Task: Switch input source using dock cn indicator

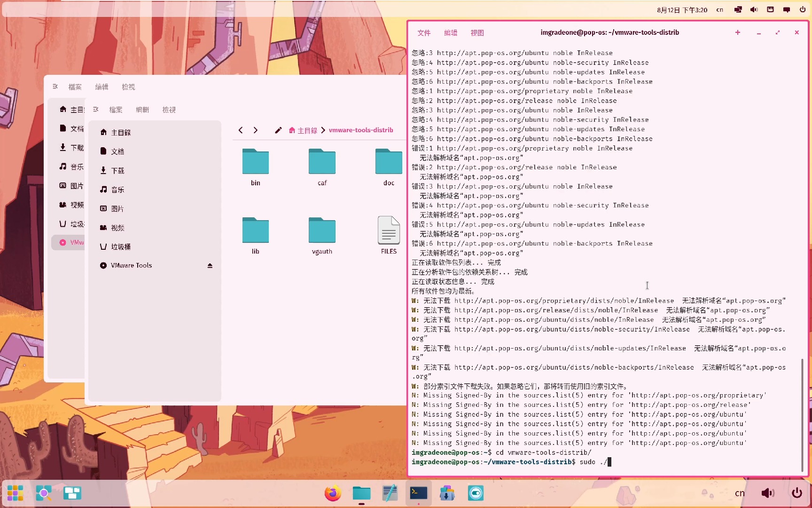Action: (740, 493)
